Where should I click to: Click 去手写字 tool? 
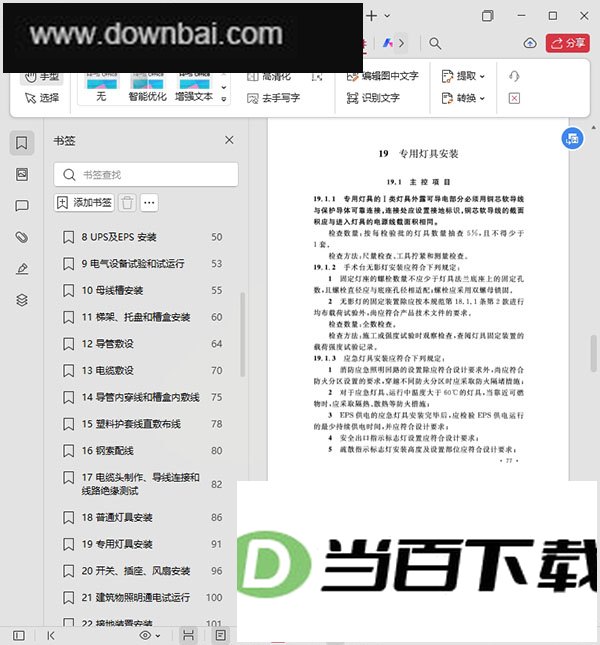coord(273,98)
